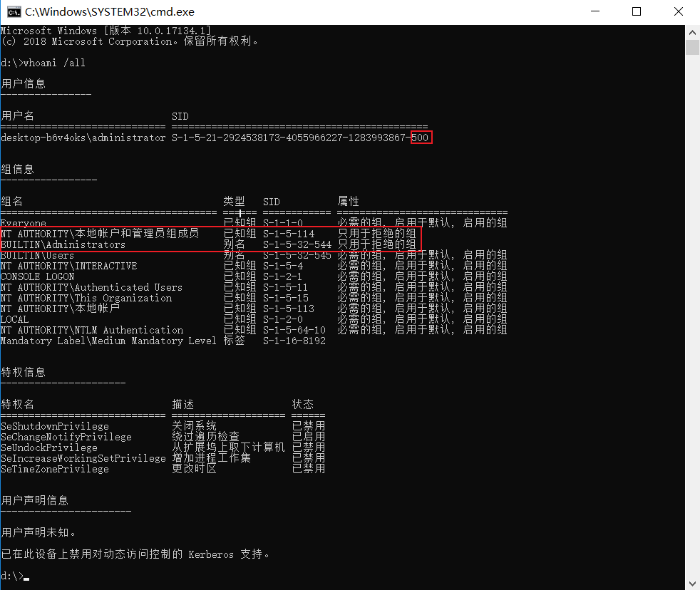Click the desktop-b6v4oks\administrator user name
The image size is (700, 590).
point(83,138)
